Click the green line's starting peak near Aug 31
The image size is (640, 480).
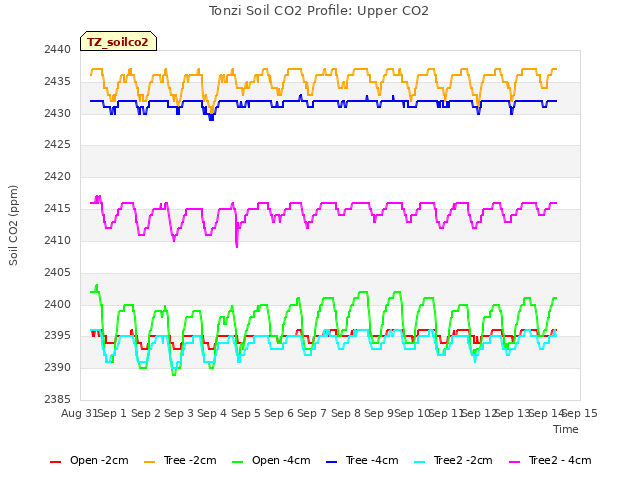point(97,286)
